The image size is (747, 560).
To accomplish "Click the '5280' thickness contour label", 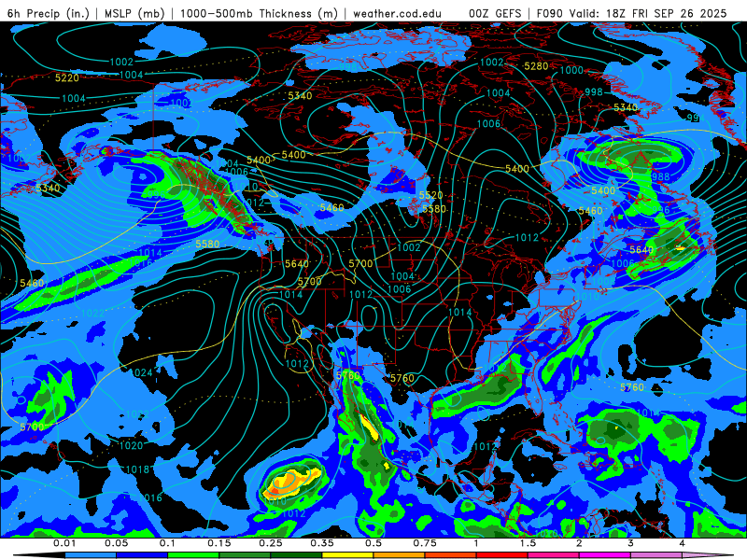I will coord(536,66).
